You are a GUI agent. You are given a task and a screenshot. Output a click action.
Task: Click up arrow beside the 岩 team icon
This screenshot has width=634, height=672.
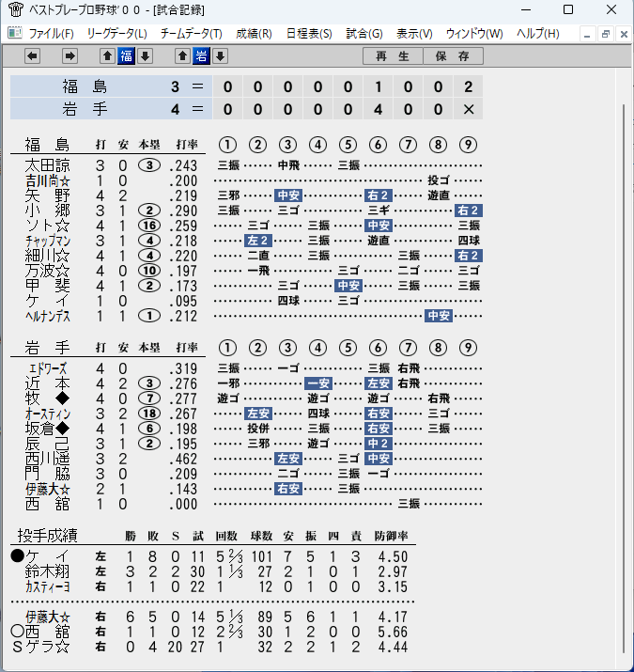(x=182, y=56)
